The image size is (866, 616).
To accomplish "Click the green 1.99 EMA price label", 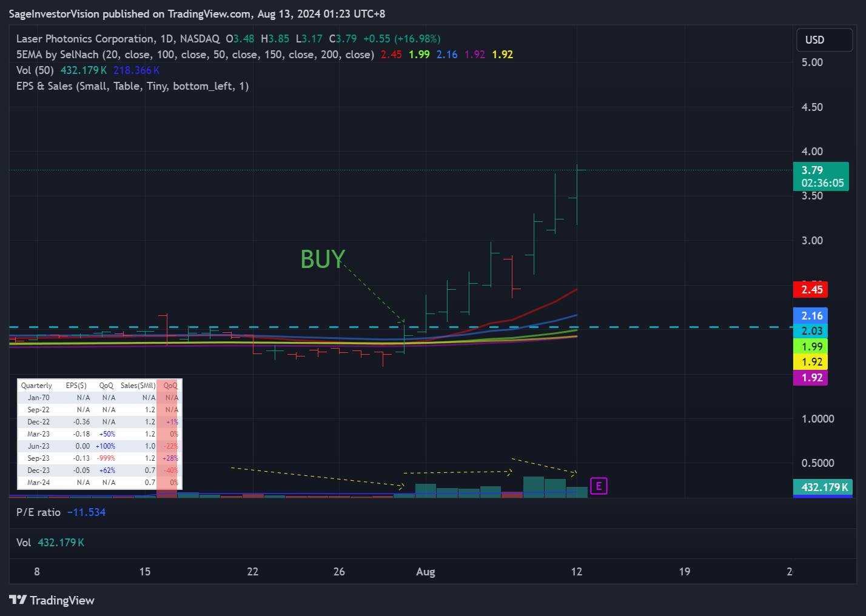I will (x=811, y=347).
